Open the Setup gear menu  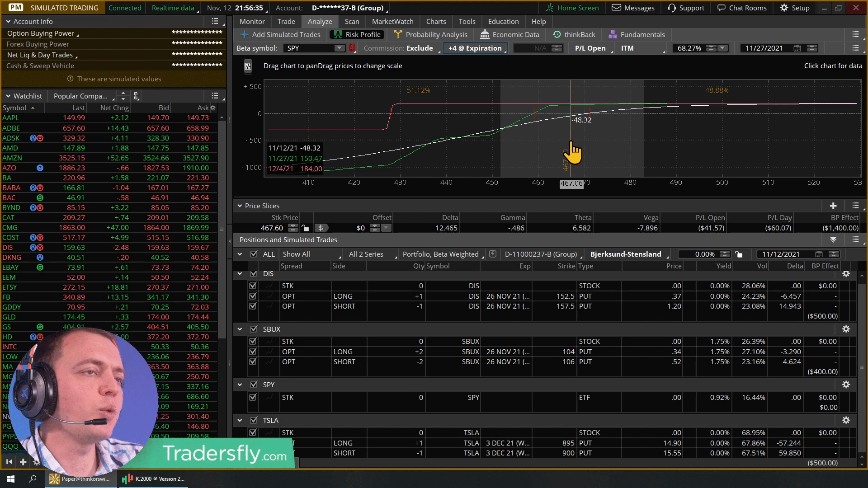tap(784, 8)
